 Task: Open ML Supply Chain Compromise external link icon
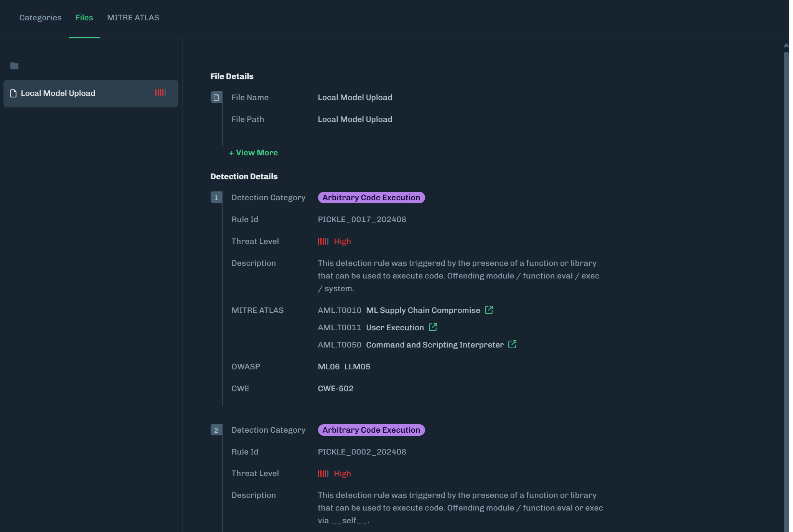coord(489,310)
